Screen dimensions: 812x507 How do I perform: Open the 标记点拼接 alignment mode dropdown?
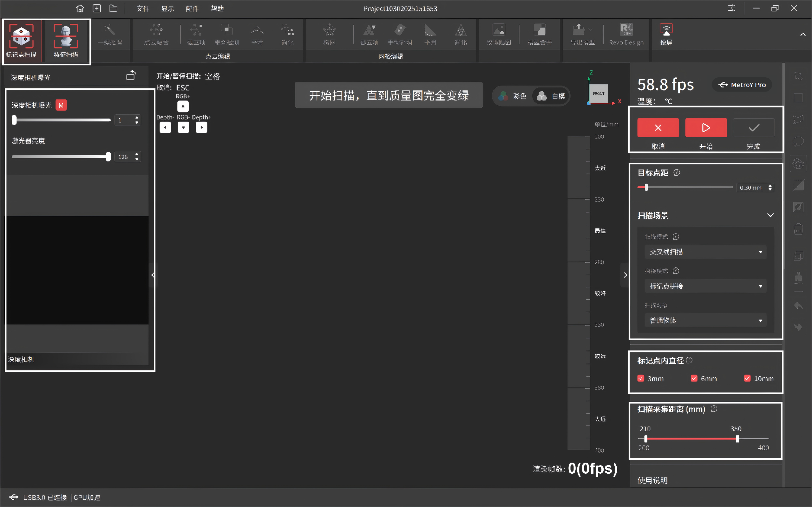pos(705,286)
